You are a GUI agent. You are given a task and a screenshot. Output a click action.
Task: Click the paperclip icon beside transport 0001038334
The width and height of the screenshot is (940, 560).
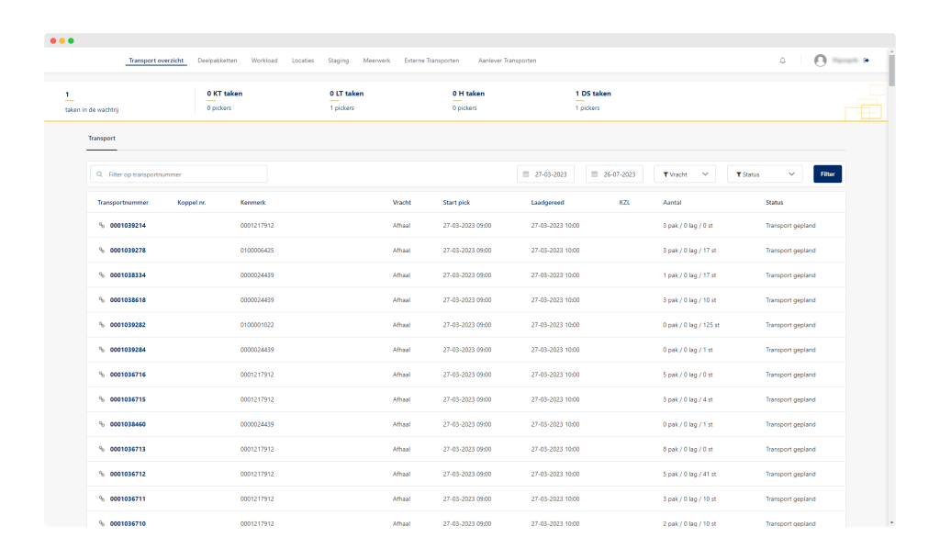coord(100,274)
